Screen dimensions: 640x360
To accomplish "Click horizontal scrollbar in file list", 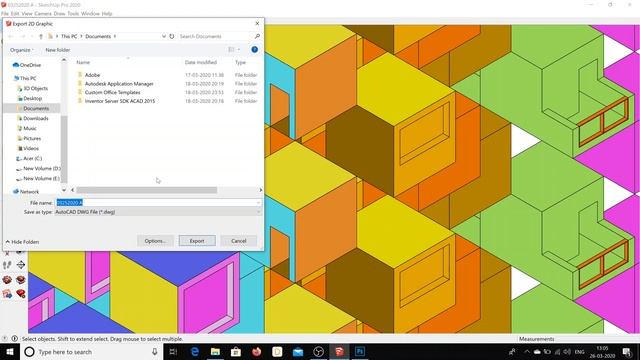I will [x=147, y=190].
